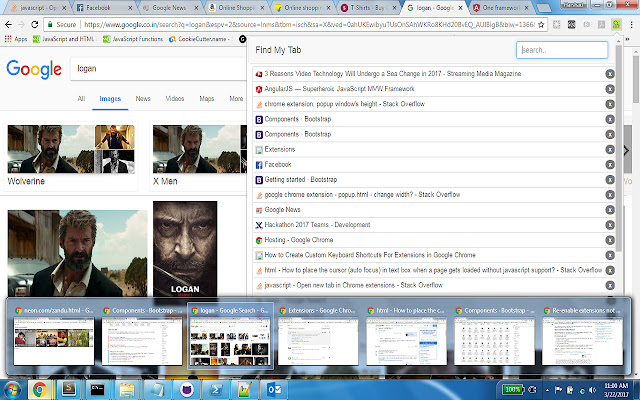Bookmark this page with the star icon

click(541, 24)
